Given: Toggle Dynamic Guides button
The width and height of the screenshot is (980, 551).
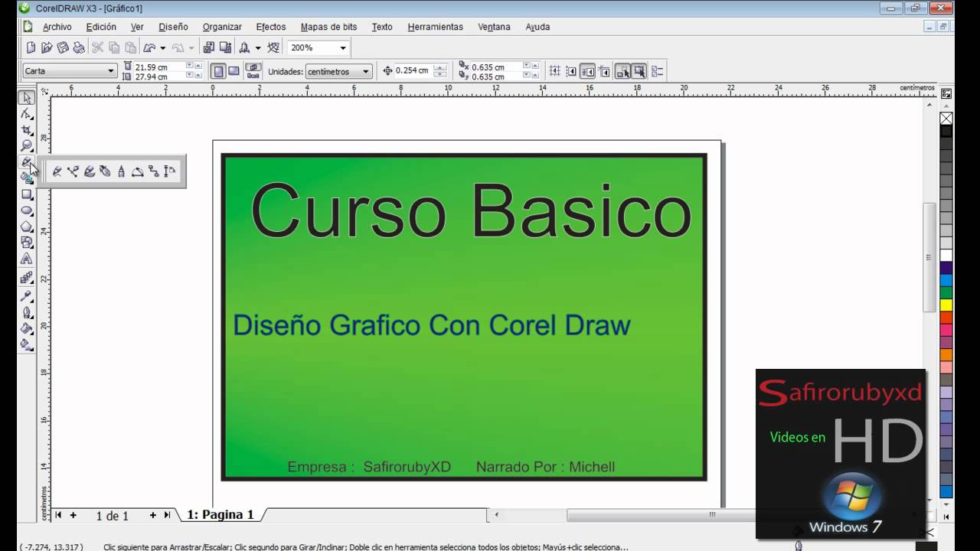Looking at the screenshot, I should (604, 71).
